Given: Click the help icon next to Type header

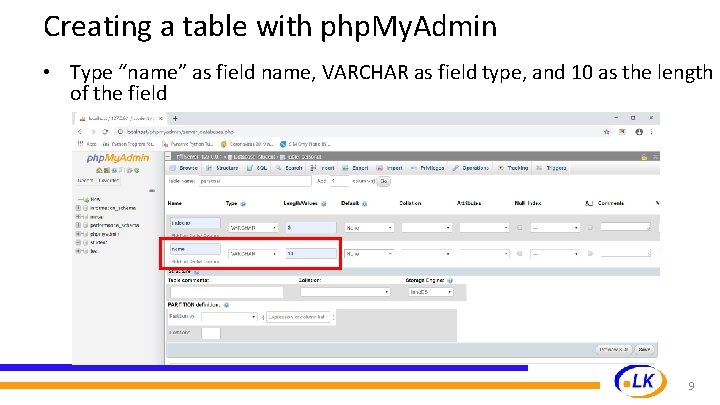Looking at the screenshot, I should point(243,203).
